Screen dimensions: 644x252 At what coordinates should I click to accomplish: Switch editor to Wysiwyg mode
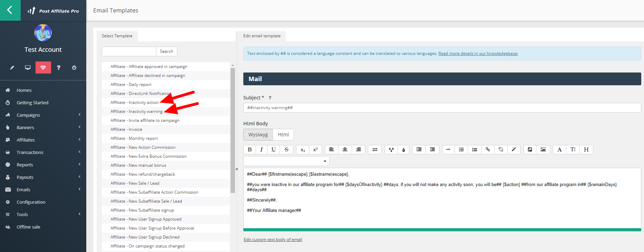point(258,135)
